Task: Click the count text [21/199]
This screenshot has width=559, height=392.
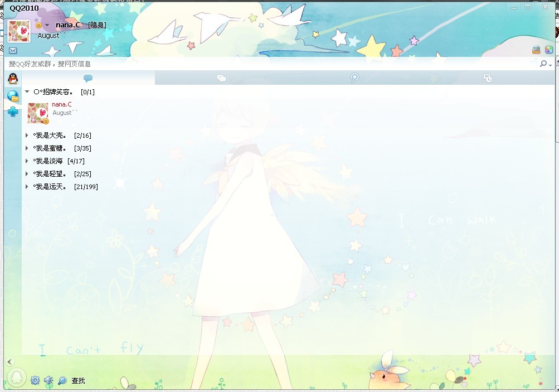Action: [86, 187]
